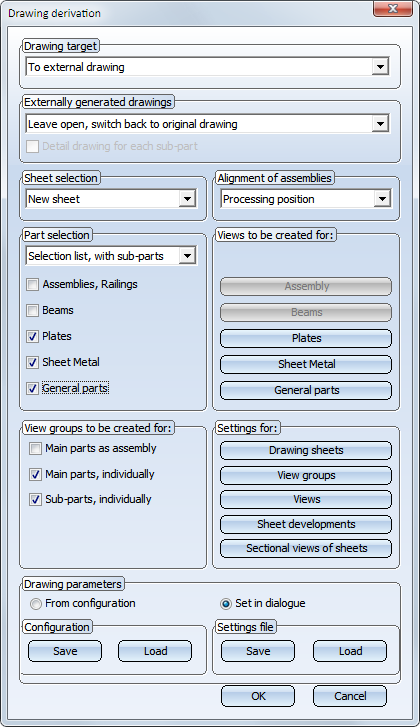
Task: Confirm the dialog with OK
Action: click(258, 696)
